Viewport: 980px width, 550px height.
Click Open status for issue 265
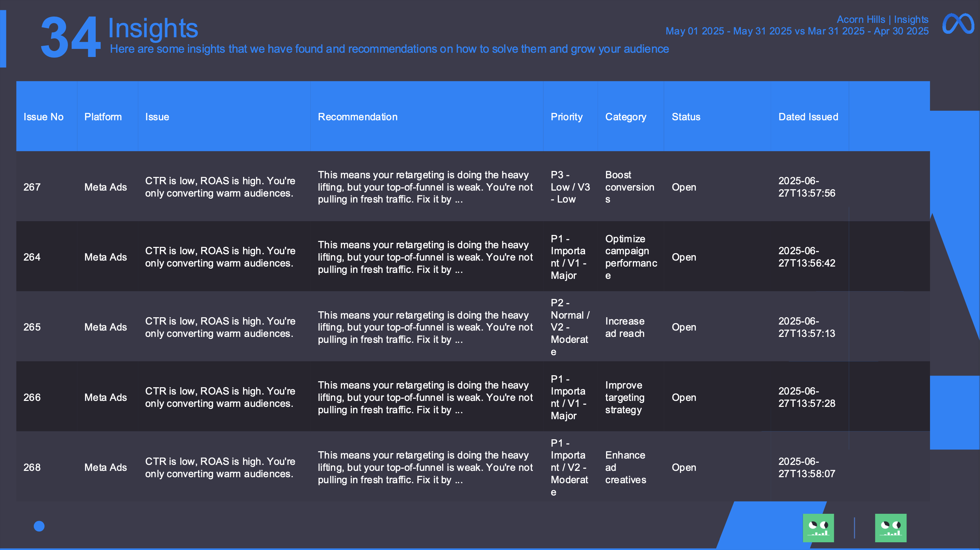(683, 327)
